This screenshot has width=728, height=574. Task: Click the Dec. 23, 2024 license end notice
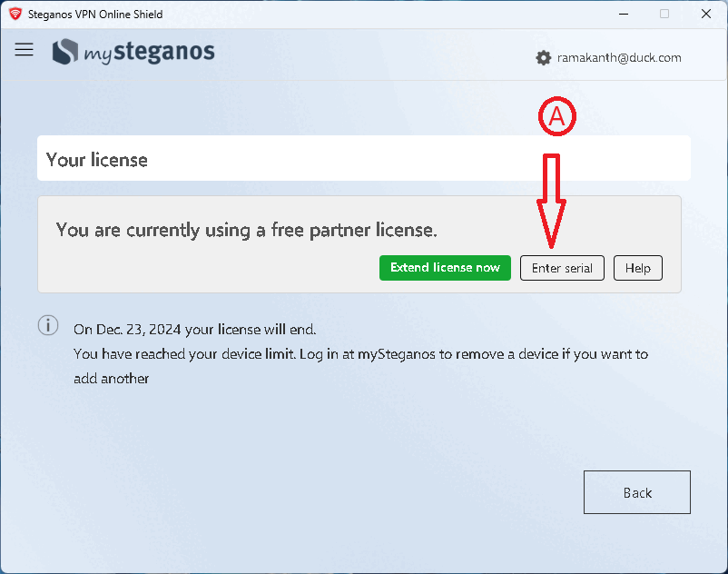(x=194, y=329)
